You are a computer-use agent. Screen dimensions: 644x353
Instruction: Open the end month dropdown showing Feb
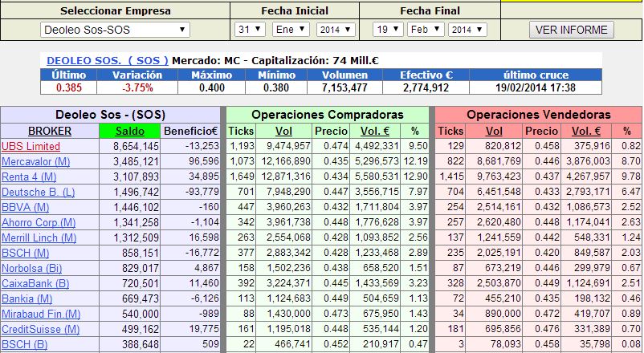pyautogui.click(x=426, y=30)
